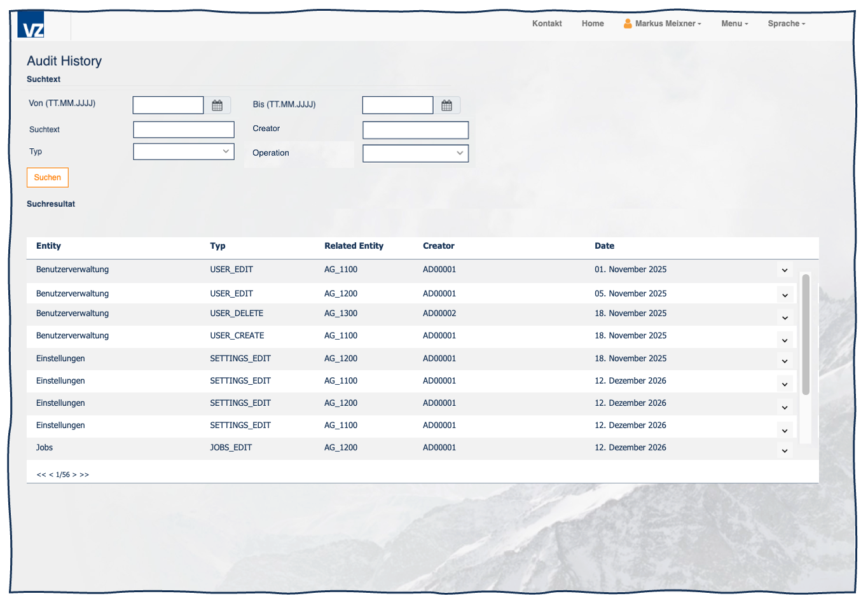
Task: Click the Creator column header
Action: pyautogui.click(x=439, y=246)
